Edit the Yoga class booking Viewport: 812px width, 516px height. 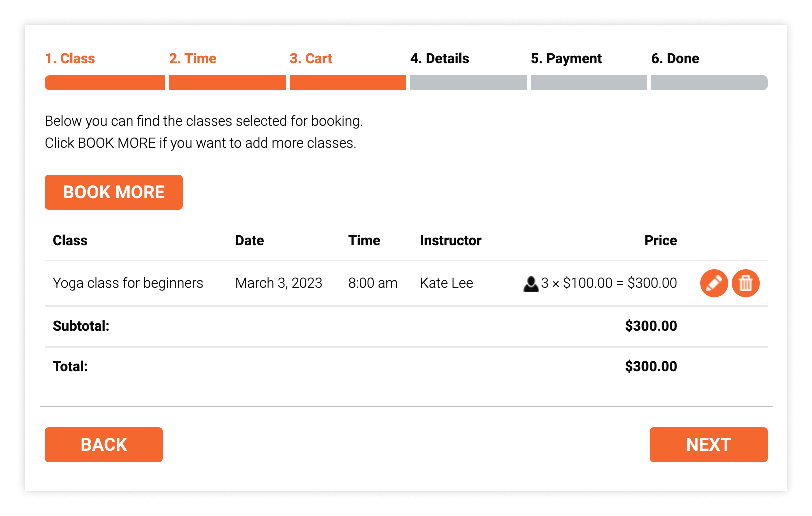[x=714, y=283]
